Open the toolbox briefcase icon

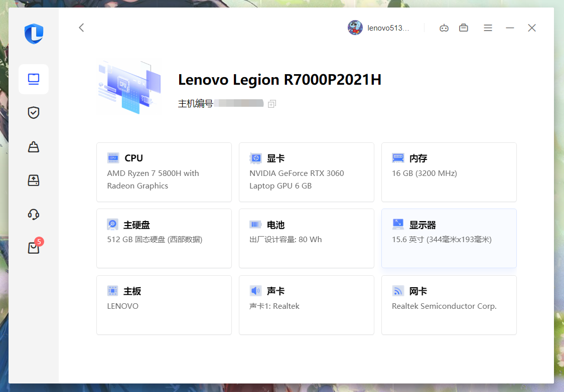click(x=464, y=28)
